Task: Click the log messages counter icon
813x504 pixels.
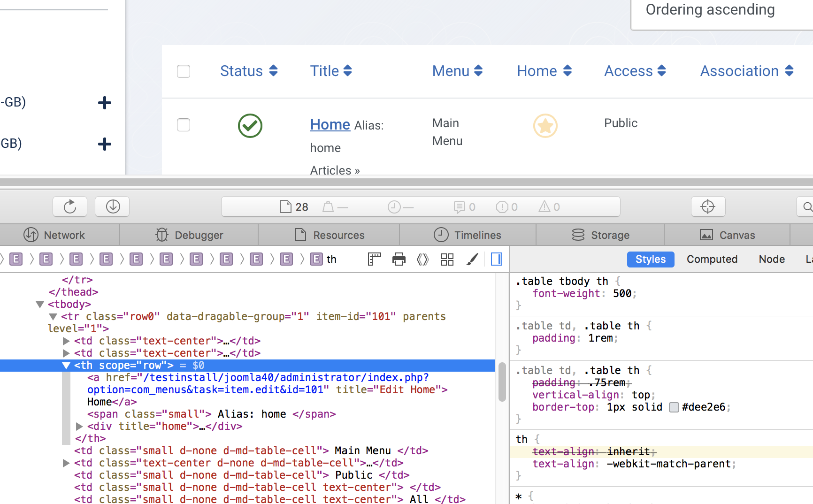Action: 459,207
